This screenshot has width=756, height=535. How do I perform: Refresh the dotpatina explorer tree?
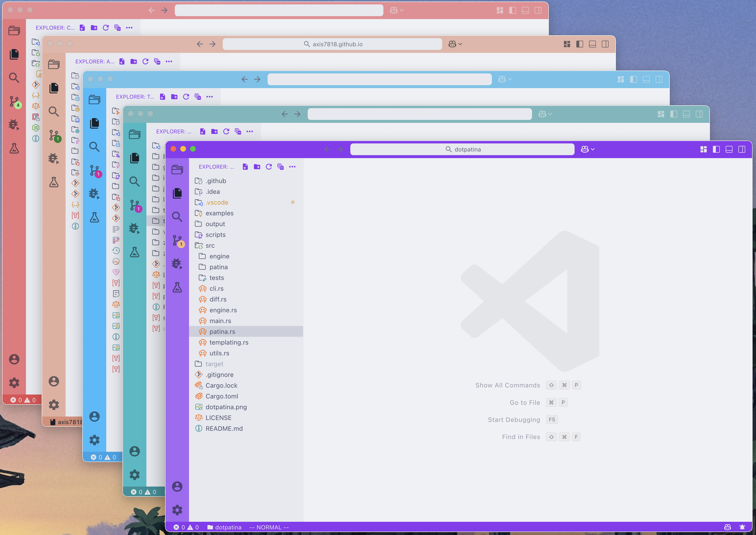pyautogui.click(x=269, y=167)
